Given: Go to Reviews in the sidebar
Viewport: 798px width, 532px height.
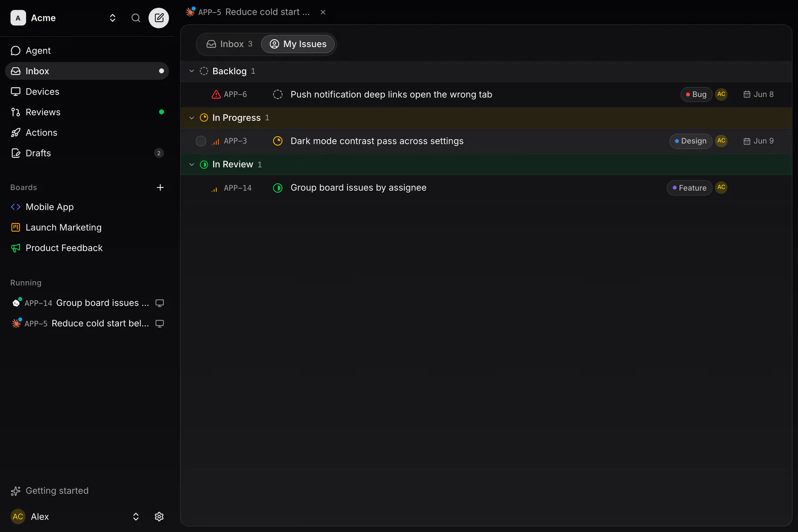Looking at the screenshot, I should pos(87,112).
